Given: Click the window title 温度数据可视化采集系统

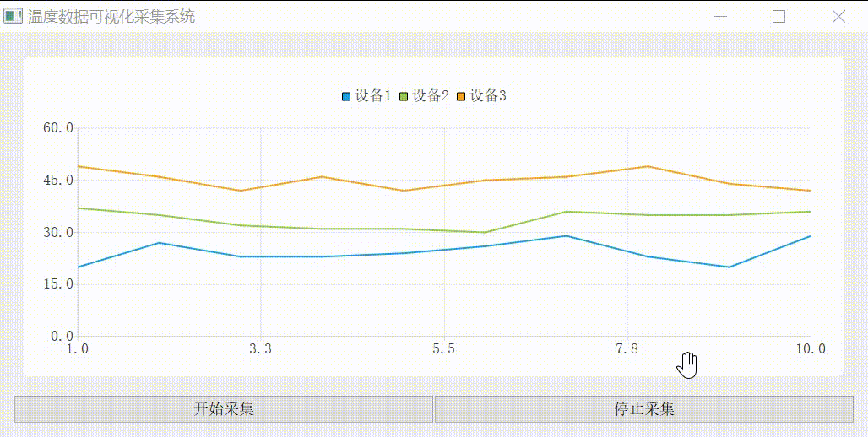Looking at the screenshot, I should click(x=111, y=17).
